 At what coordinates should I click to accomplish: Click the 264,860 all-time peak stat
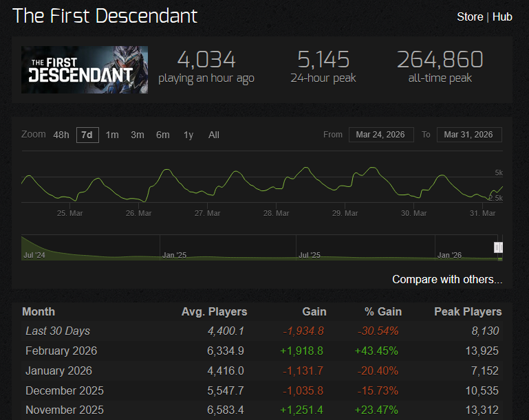[440, 67]
